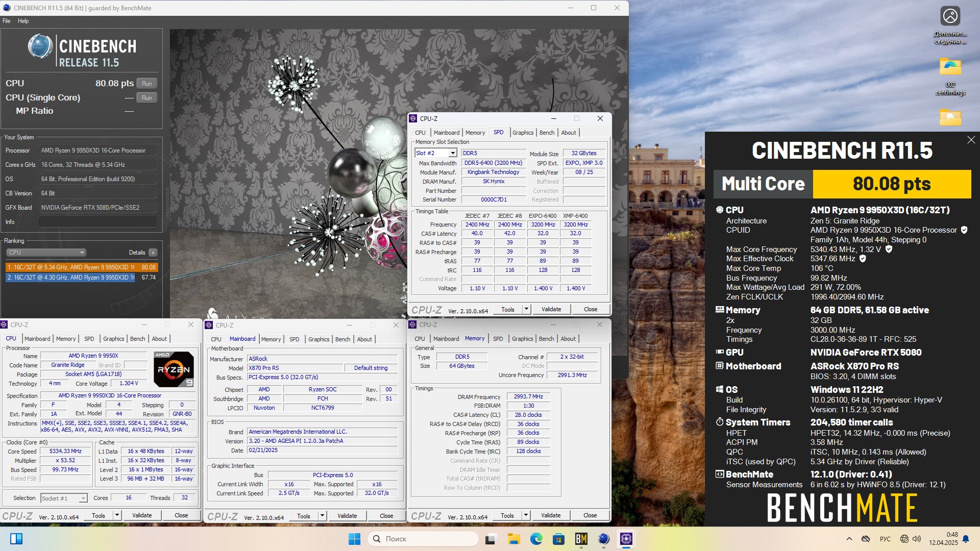Image resolution: width=980 pixels, height=551 pixels.
Task: Click Validate in the CPU tab window
Action: point(142,515)
